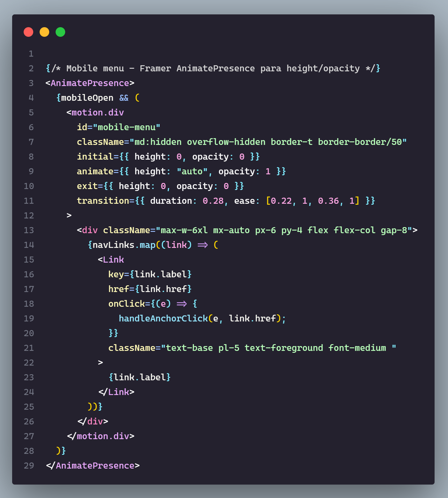Click the green maximize dot
Viewport: 448px width, 498px height.
tap(60, 32)
